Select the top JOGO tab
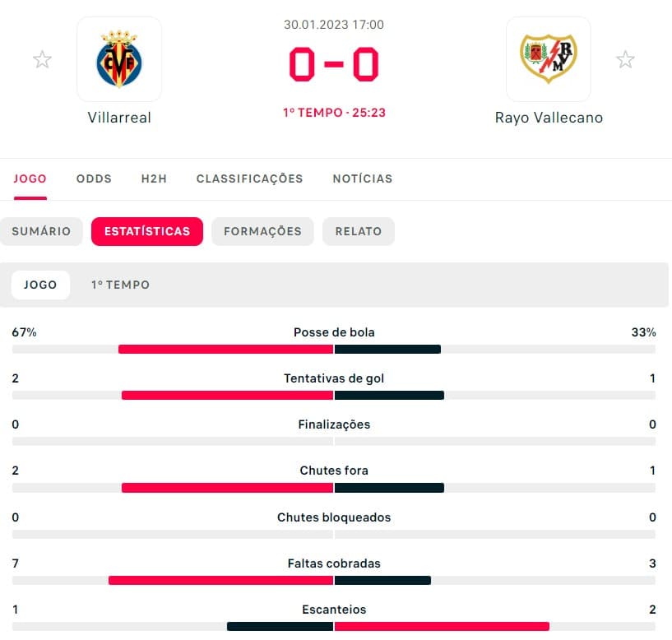This screenshot has width=672, height=640. point(30,179)
